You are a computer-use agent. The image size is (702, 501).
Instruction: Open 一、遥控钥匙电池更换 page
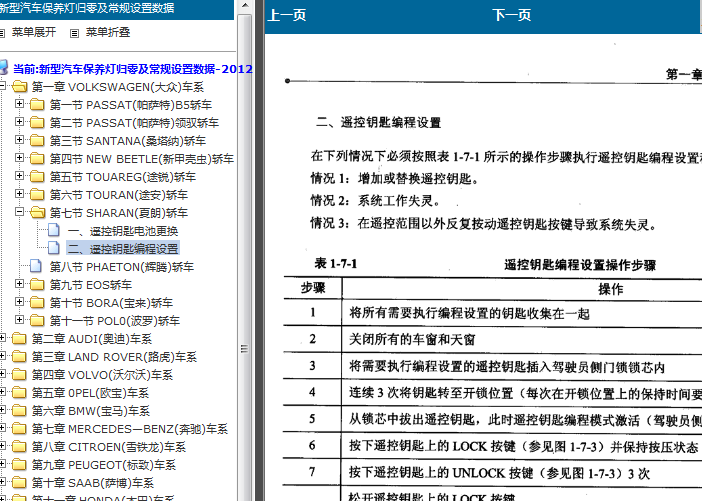[x=123, y=231]
